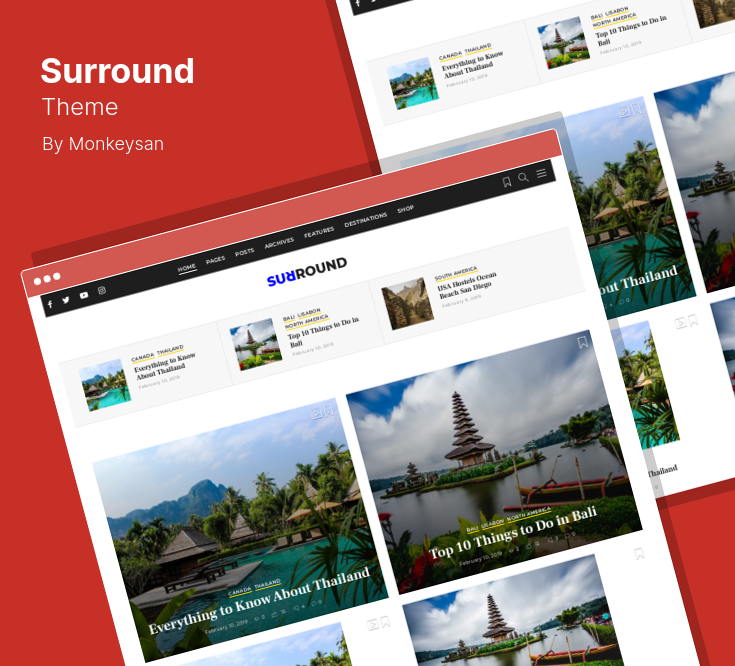
Task: Click the bookmark icon in the navigation bar
Action: pos(507,182)
